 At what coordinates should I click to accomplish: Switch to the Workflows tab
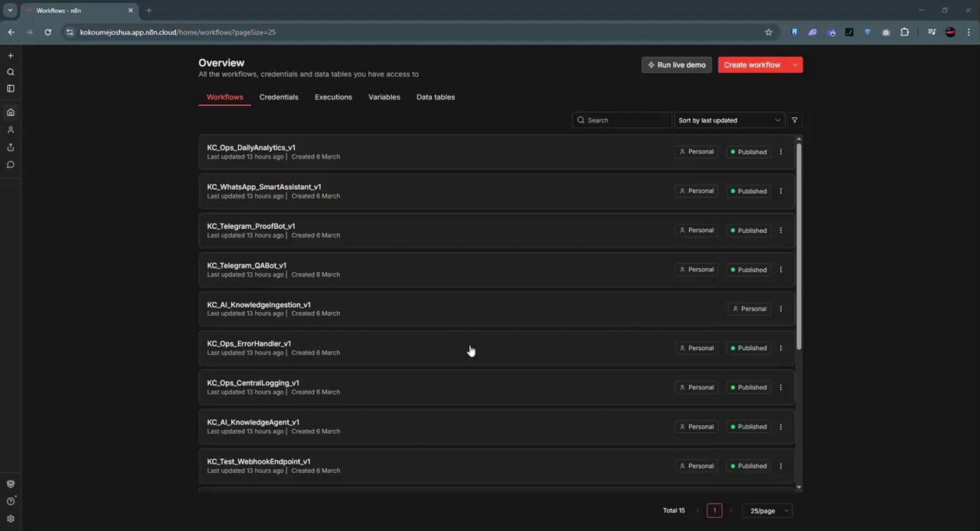click(x=225, y=97)
